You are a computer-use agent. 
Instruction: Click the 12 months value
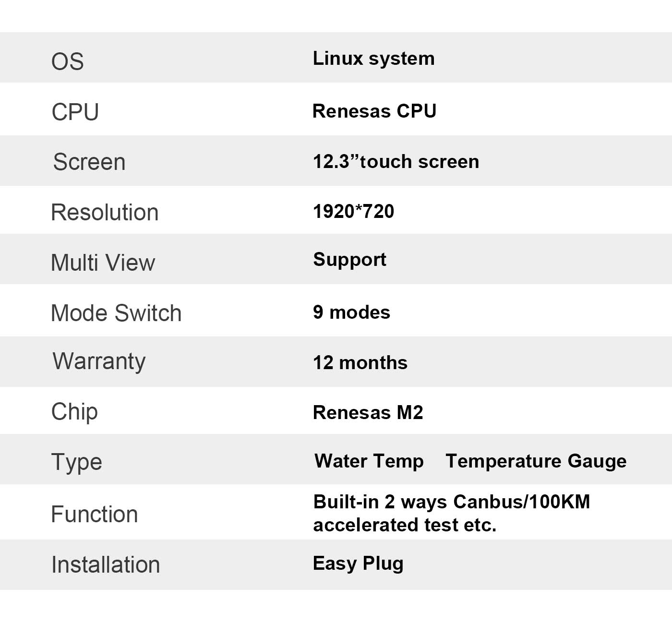(x=360, y=362)
